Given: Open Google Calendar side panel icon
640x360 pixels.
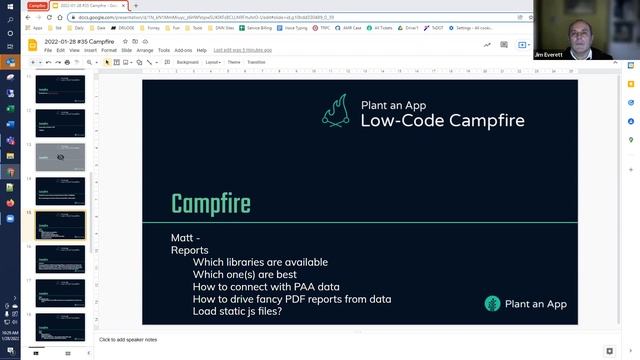Looking at the screenshot, I should 631,65.
